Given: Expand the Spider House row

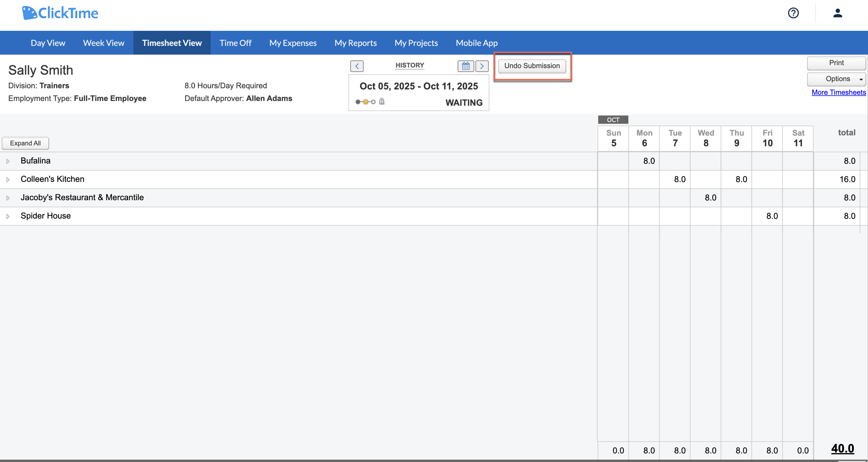Looking at the screenshot, I should click(x=8, y=216).
